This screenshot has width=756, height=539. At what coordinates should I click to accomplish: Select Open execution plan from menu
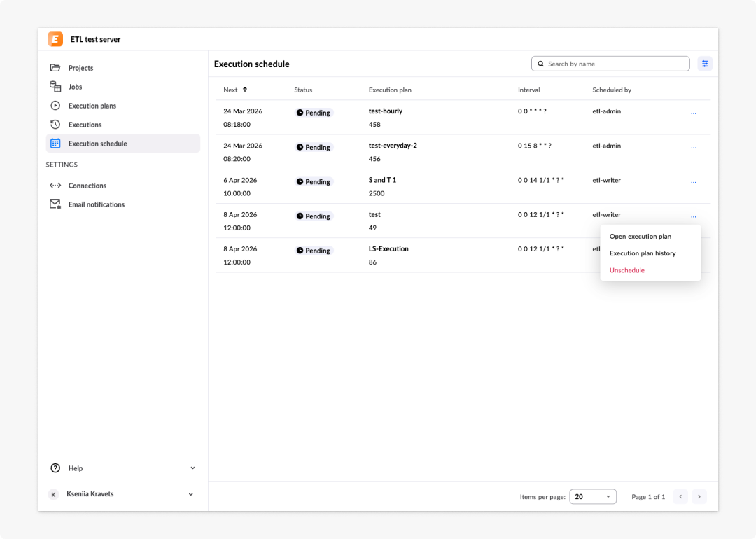(640, 236)
